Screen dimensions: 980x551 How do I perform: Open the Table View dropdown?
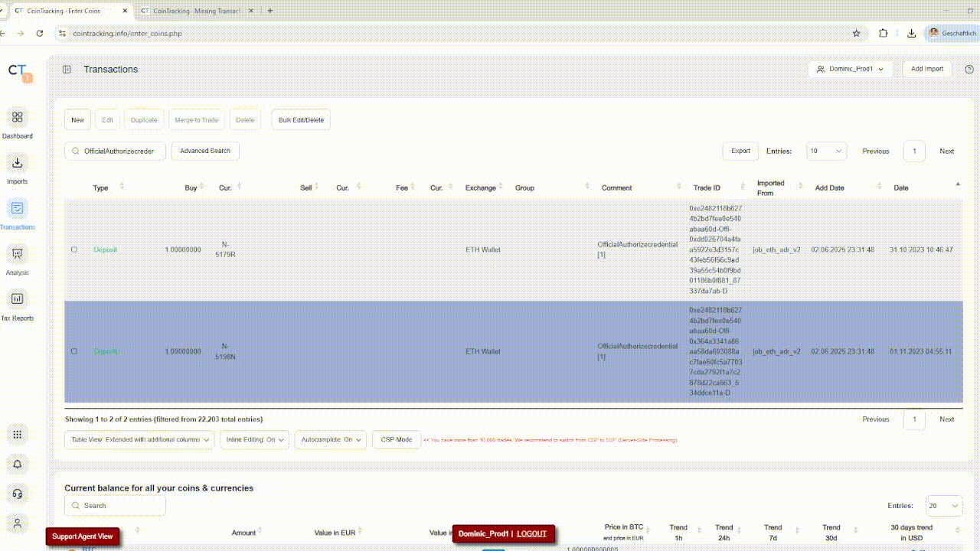pyautogui.click(x=139, y=439)
